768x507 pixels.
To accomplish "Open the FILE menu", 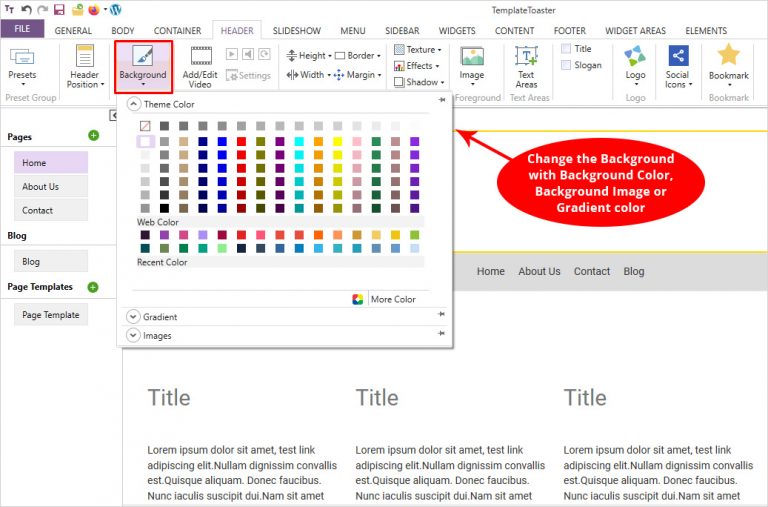I will (x=22, y=30).
